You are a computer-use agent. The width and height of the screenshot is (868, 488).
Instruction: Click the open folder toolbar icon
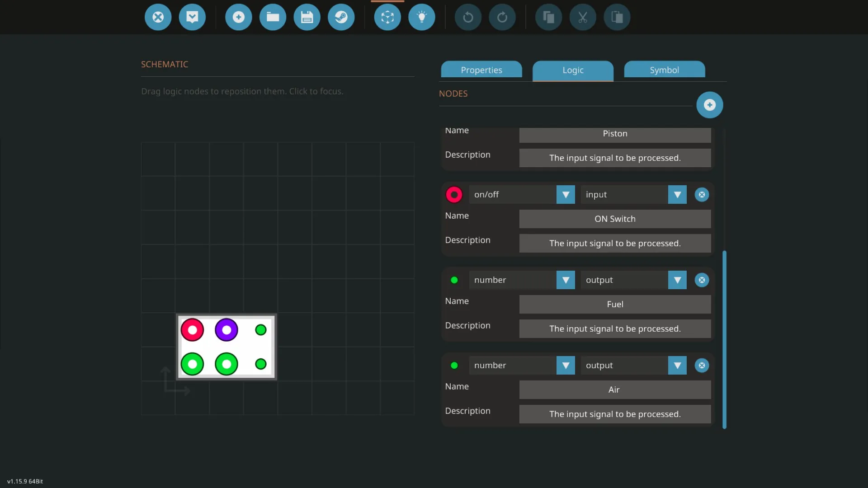coord(273,17)
